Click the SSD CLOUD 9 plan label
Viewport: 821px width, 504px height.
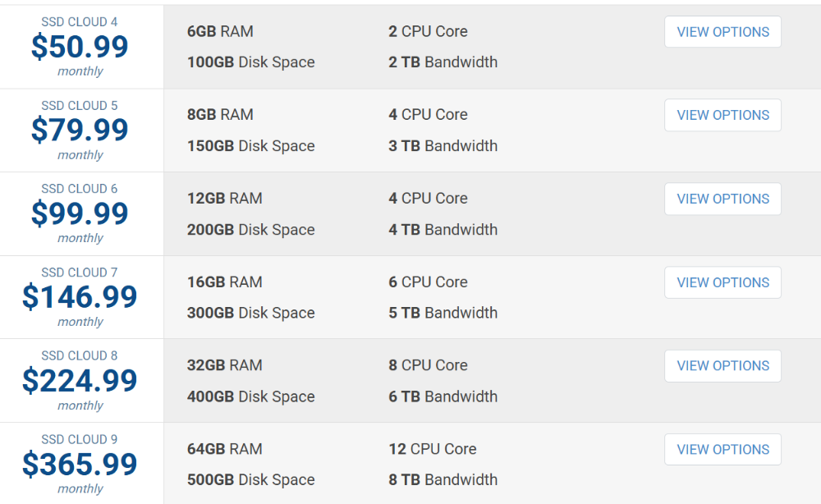click(x=80, y=439)
